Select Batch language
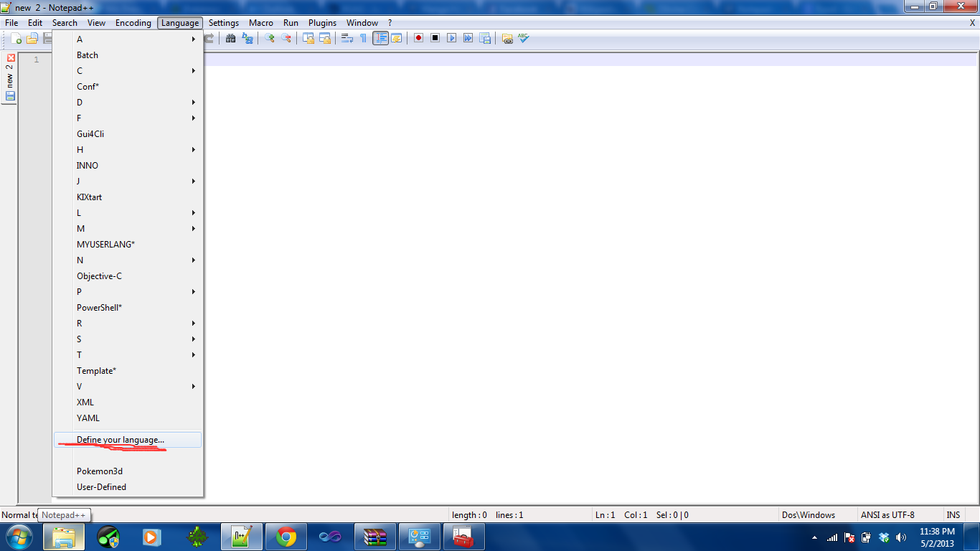The width and height of the screenshot is (980, 551). (128, 55)
